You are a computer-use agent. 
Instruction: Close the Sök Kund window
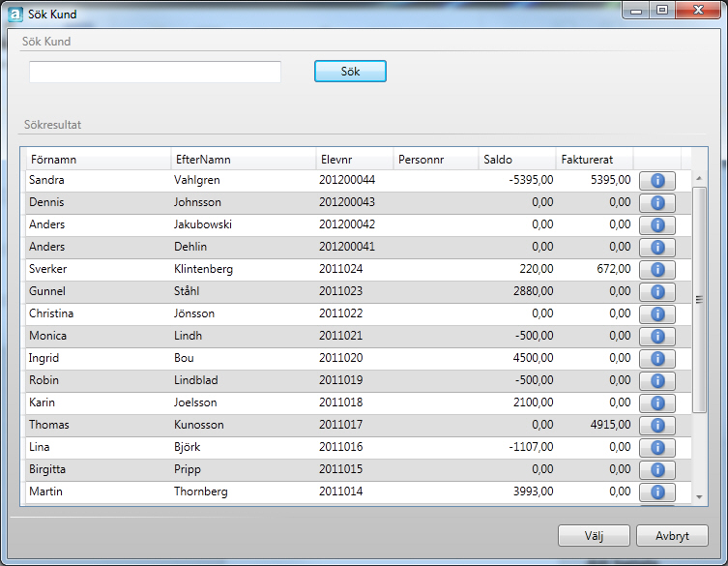click(698, 11)
